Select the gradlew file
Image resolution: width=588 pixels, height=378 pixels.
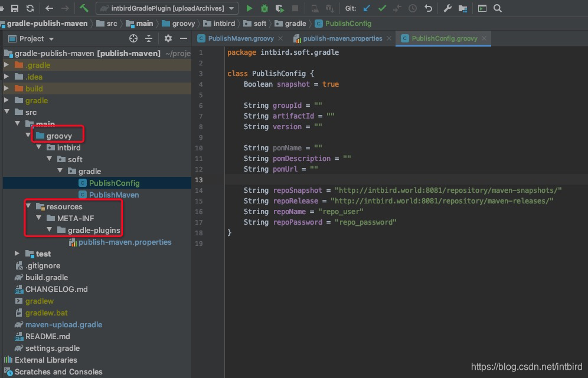[x=34, y=301]
